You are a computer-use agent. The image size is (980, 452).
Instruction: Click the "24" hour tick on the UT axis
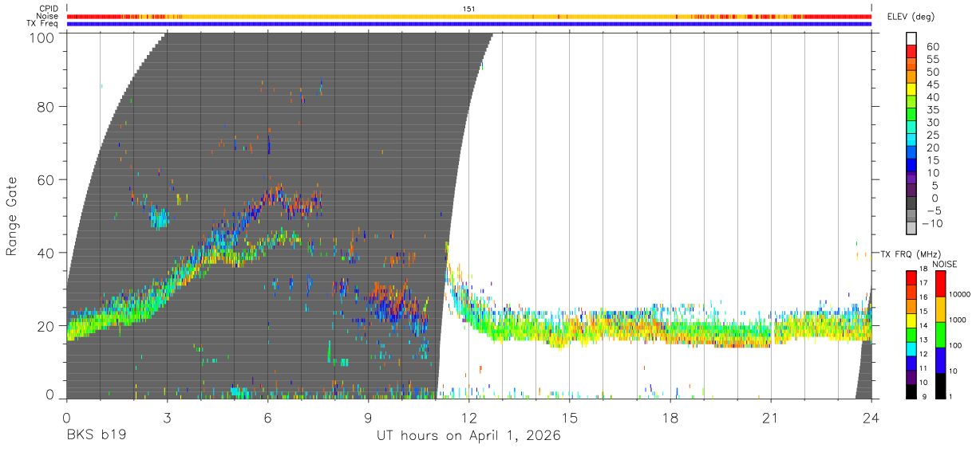click(871, 418)
